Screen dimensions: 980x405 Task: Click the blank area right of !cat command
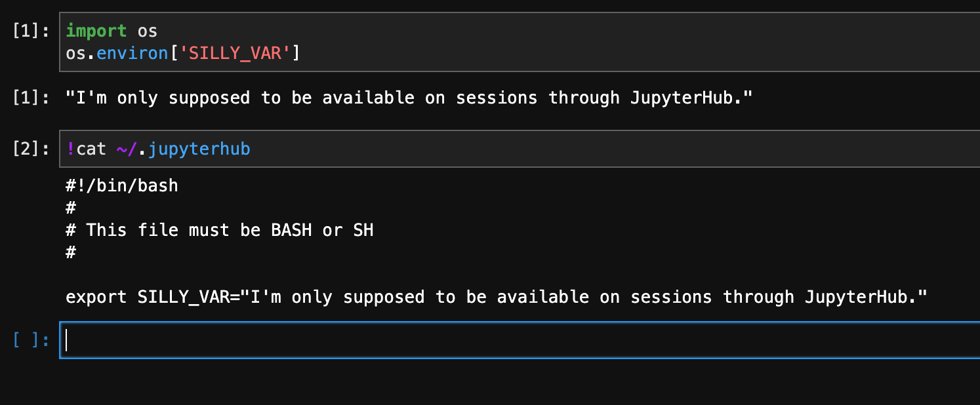610,149
